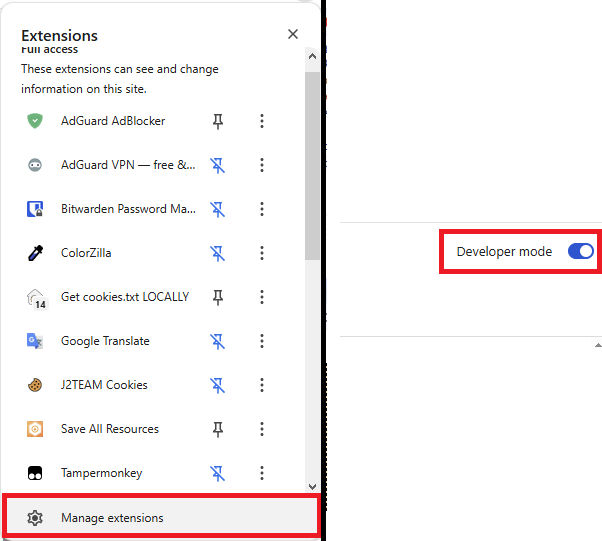Select Google Translate extension name
Image resolution: width=602 pixels, height=541 pixels.
point(105,341)
